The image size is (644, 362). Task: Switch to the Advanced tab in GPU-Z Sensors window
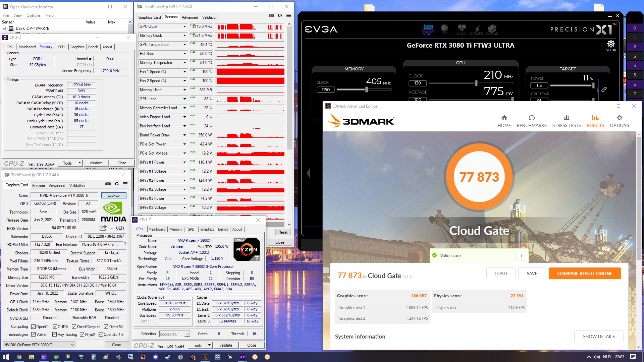[190, 17]
